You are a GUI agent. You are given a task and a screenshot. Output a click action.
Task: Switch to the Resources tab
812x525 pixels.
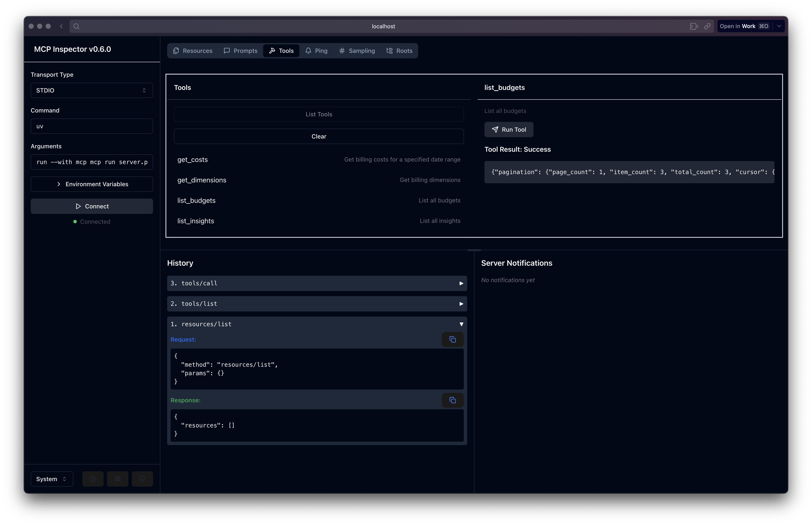[193, 51]
